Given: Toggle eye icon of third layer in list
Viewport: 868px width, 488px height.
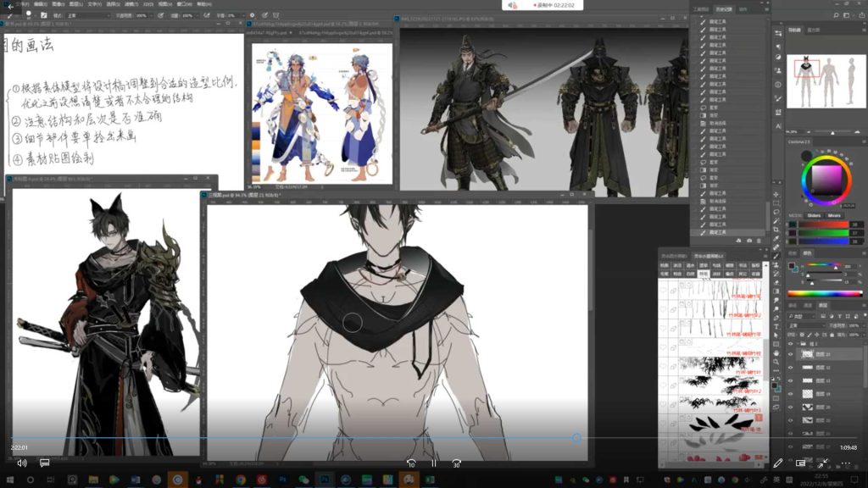Looking at the screenshot, I should (791, 368).
